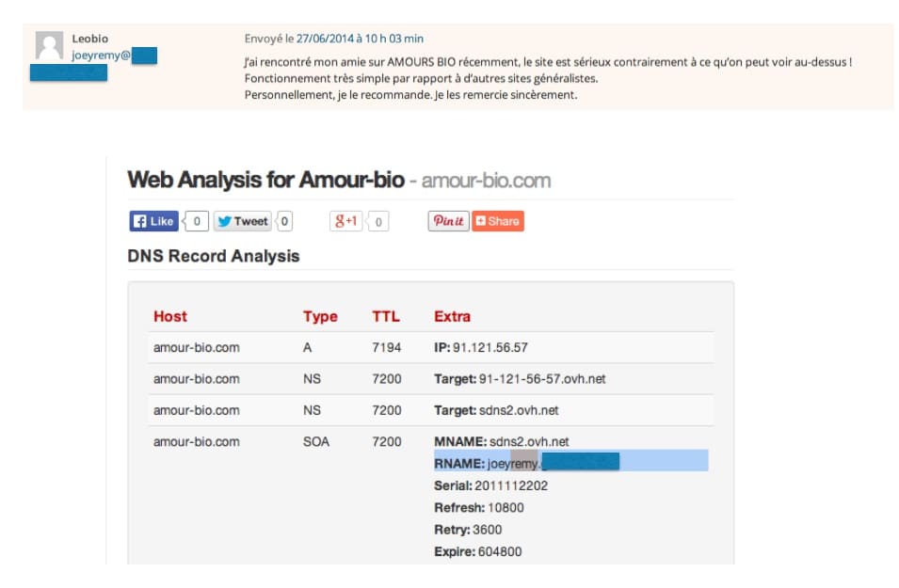Screen dimensions: 899x588
Task: Click the orange Share button
Action: (498, 221)
